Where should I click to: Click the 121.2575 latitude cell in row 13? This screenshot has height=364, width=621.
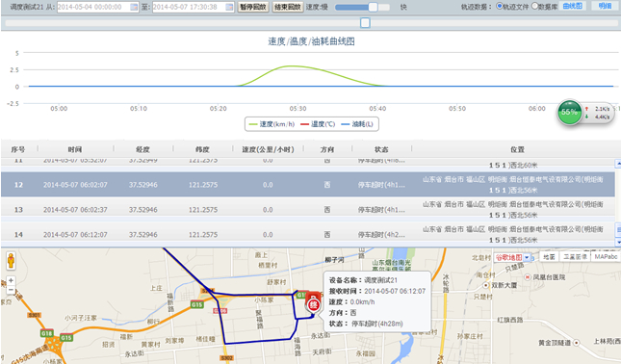coord(203,210)
